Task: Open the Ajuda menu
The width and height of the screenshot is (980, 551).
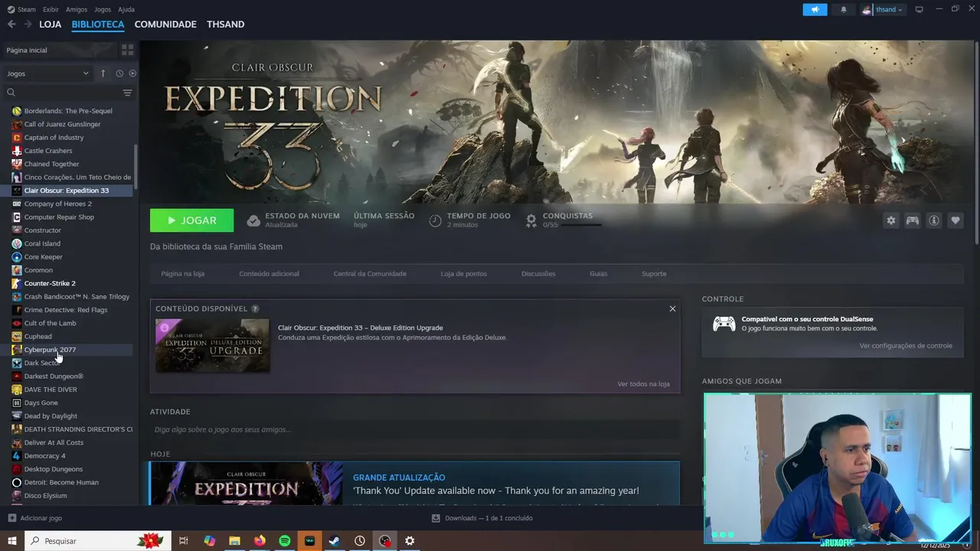Action: pyautogui.click(x=126, y=9)
